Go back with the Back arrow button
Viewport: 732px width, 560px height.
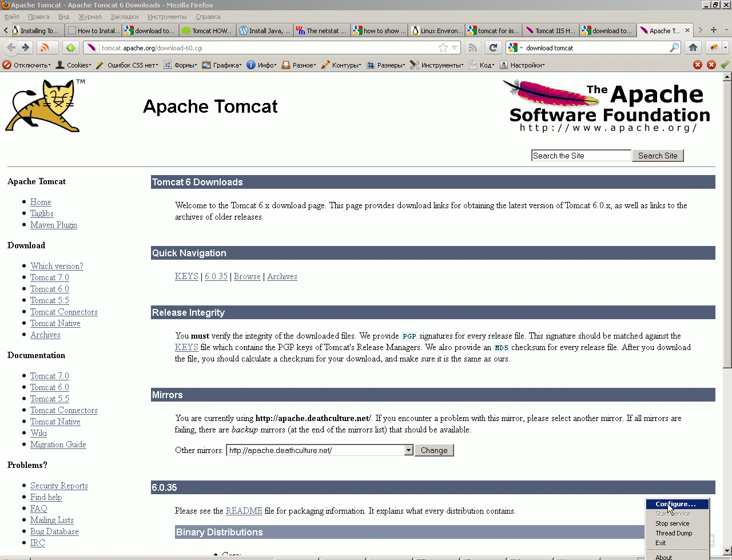click(11, 47)
